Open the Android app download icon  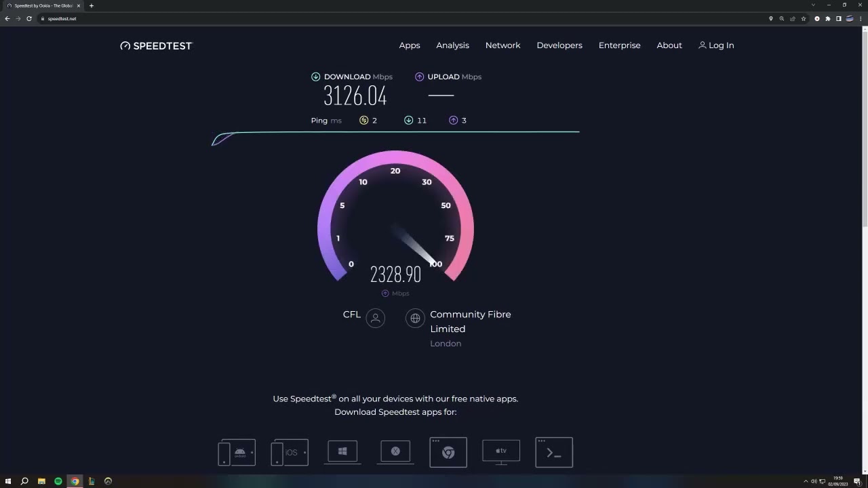[x=237, y=452]
